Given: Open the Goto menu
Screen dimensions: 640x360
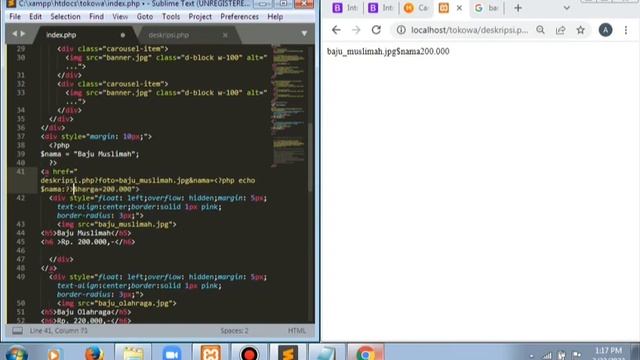Looking at the screenshot, I should [144, 17].
